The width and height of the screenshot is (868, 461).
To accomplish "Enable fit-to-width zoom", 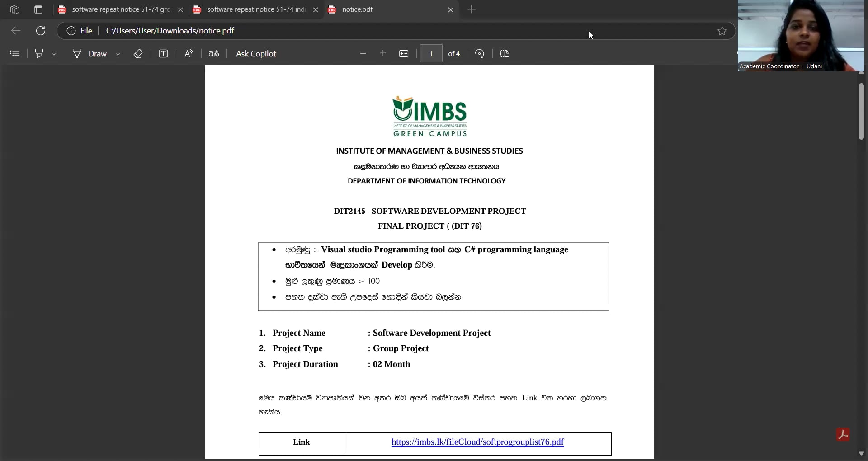I will (404, 53).
